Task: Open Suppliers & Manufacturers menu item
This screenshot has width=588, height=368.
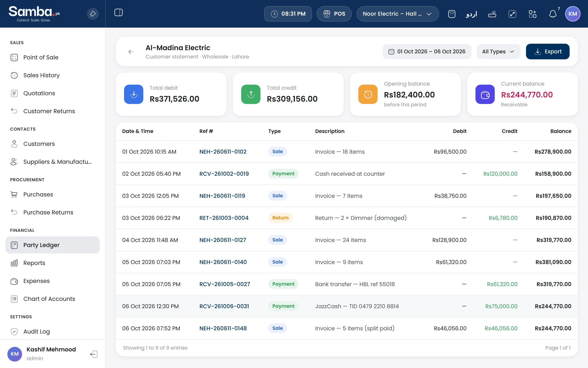Action: click(x=52, y=162)
